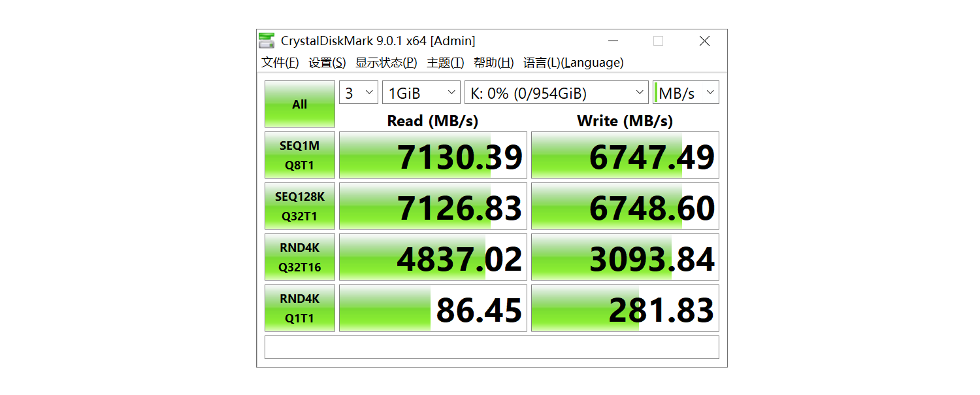Image resolution: width=980 pixels, height=395 pixels.
Task: Close the CrystalDiskMark window
Action: click(x=704, y=41)
